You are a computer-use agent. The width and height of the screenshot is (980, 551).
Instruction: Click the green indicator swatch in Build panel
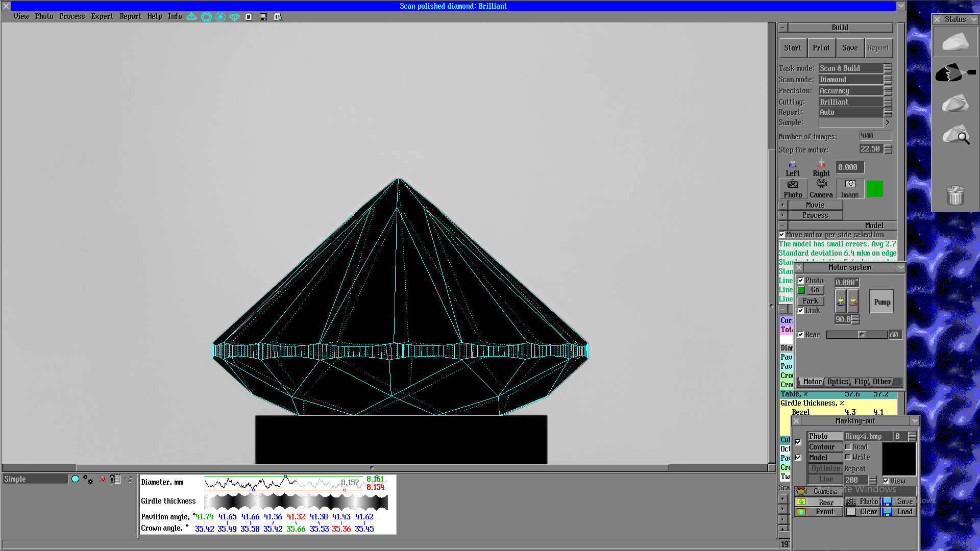click(874, 189)
